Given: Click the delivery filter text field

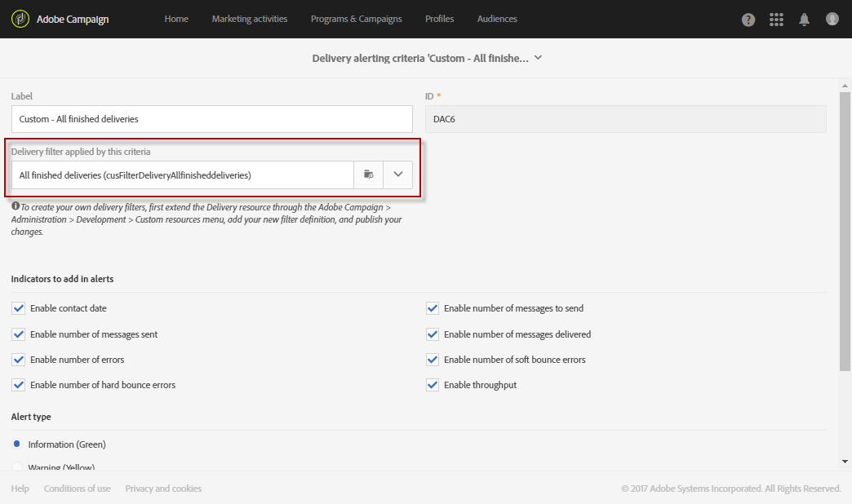Looking at the screenshot, I should (183, 175).
